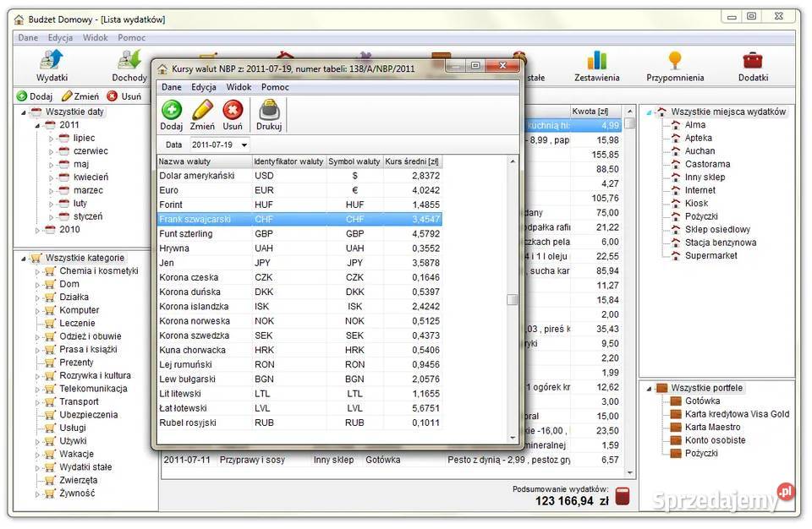Screen dimensions: 812x529
Task: Click the small Dodaj button above the date tree
Action: coord(35,96)
